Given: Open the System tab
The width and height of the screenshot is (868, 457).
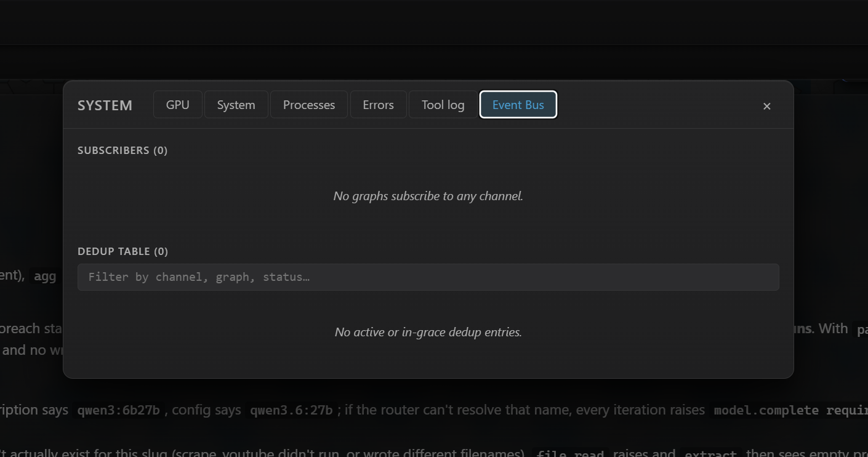Looking at the screenshot, I should pyautogui.click(x=236, y=105).
